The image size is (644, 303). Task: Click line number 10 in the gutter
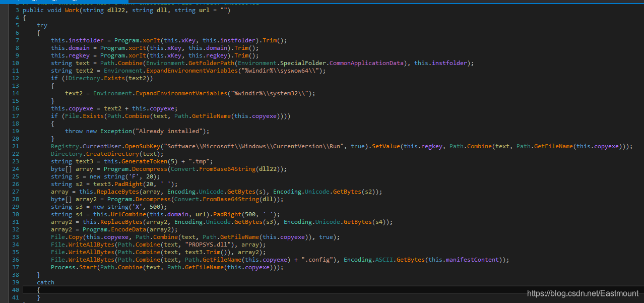(16, 63)
